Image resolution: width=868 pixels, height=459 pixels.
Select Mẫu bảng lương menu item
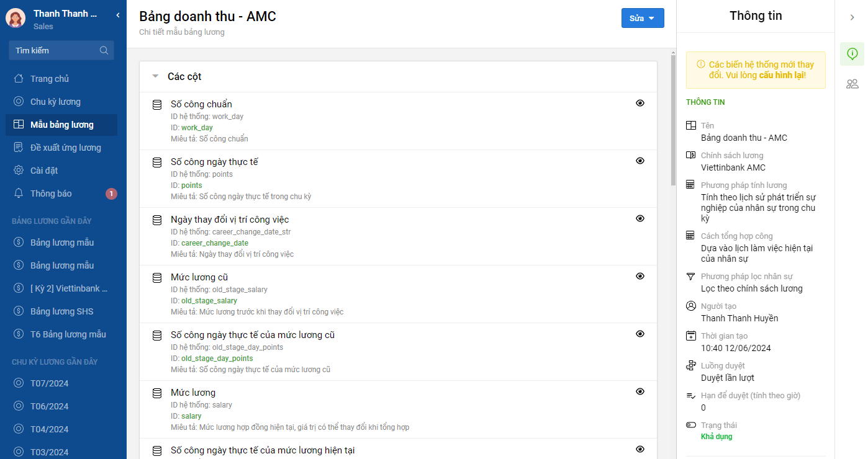[x=61, y=125]
